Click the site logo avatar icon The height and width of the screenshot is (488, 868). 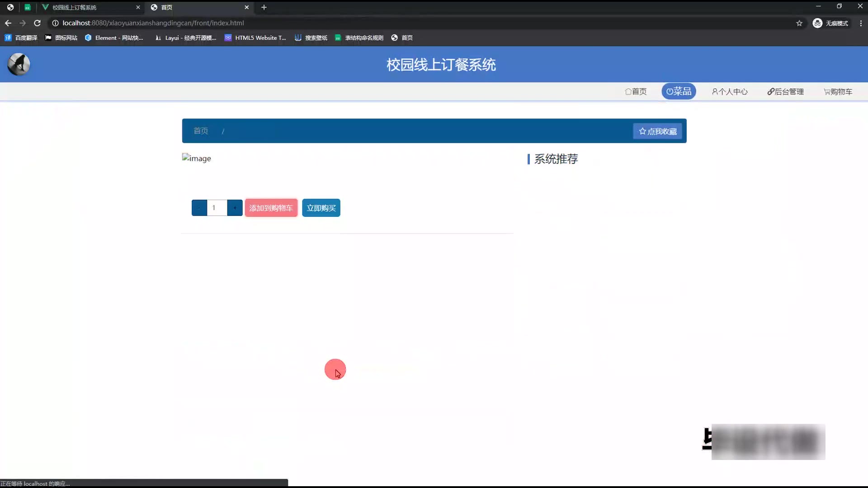(x=19, y=64)
